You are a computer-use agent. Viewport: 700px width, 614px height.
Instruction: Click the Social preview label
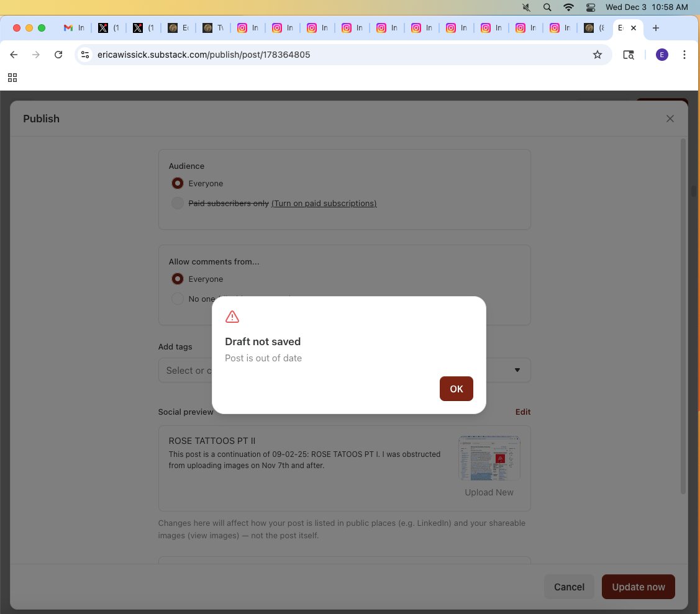185,412
